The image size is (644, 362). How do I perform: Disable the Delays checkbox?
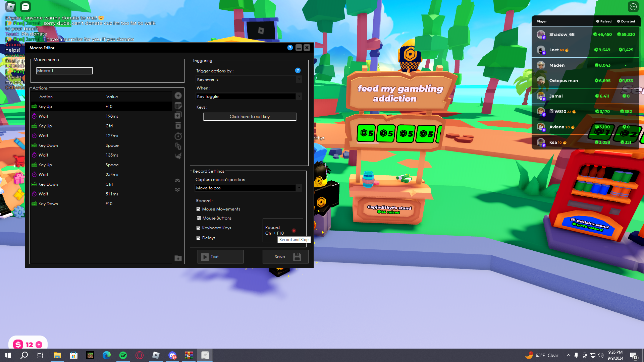pyautogui.click(x=199, y=238)
